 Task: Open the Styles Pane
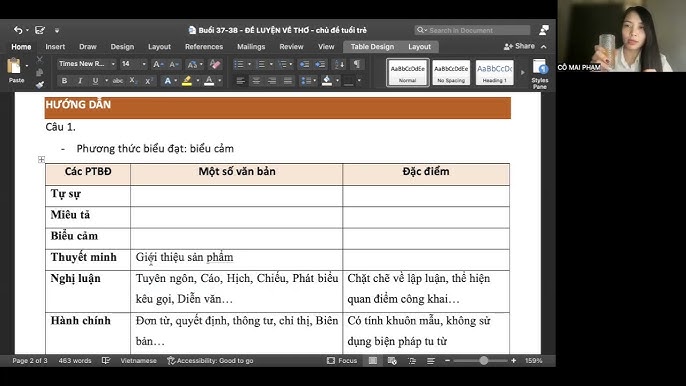coord(540,74)
